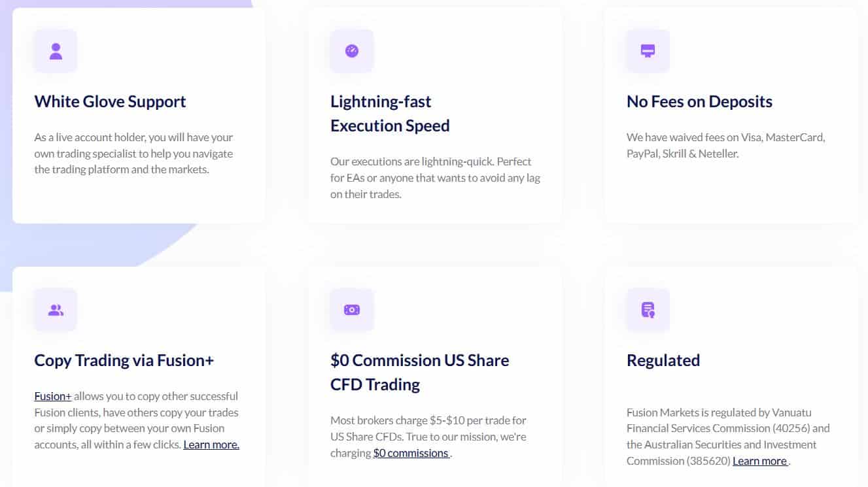
Task: Open the Fusion+ link in copy trading text
Action: pyautogui.click(x=53, y=396)
